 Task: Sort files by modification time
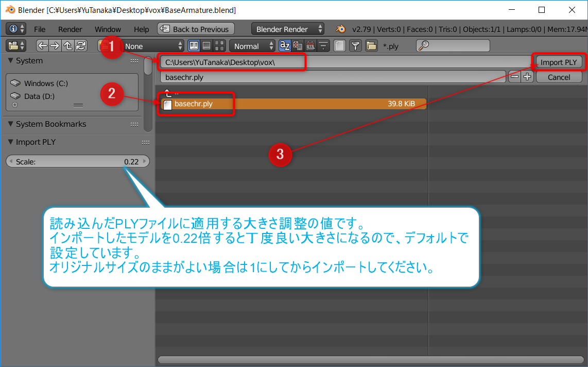point(310,46)
